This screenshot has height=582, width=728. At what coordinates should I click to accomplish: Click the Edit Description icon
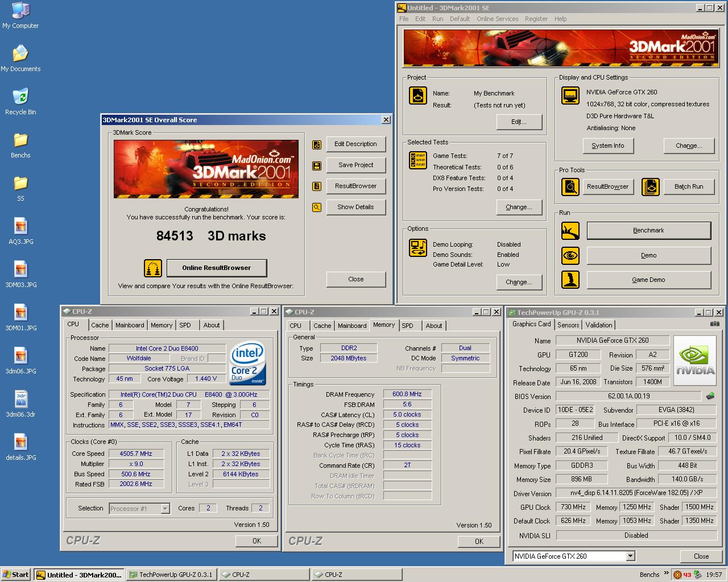point(317,145)
